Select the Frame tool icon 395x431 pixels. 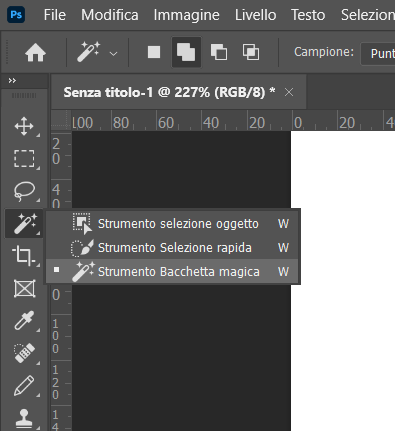pos(25,289)
